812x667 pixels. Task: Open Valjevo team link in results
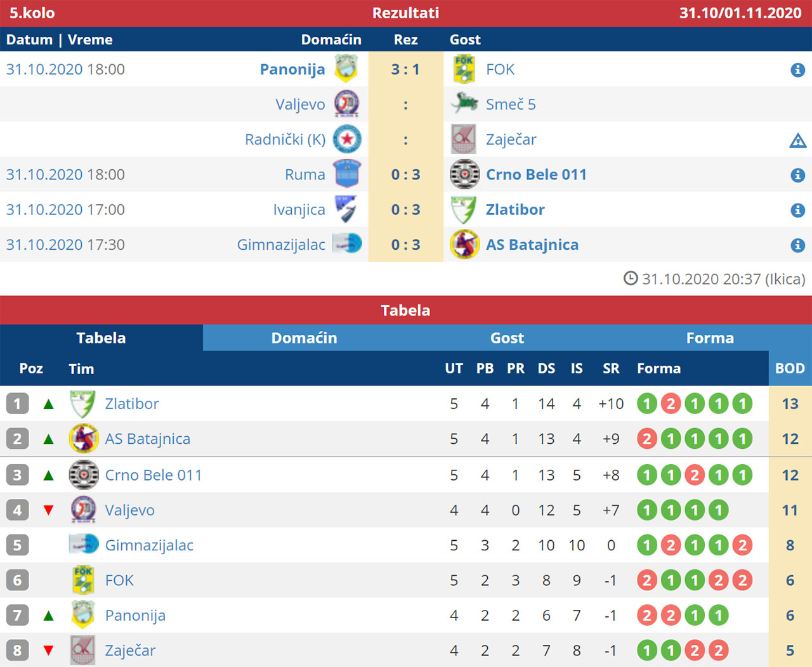pos(300,105)
